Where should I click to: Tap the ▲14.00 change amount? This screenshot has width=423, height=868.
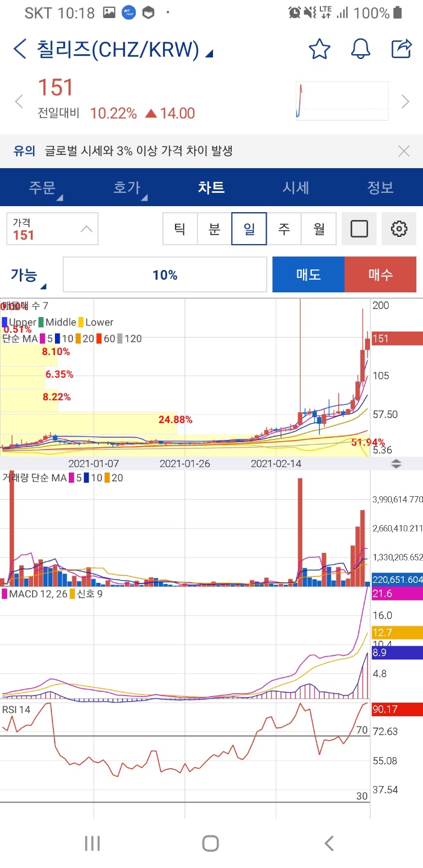[x=170, y=113]
